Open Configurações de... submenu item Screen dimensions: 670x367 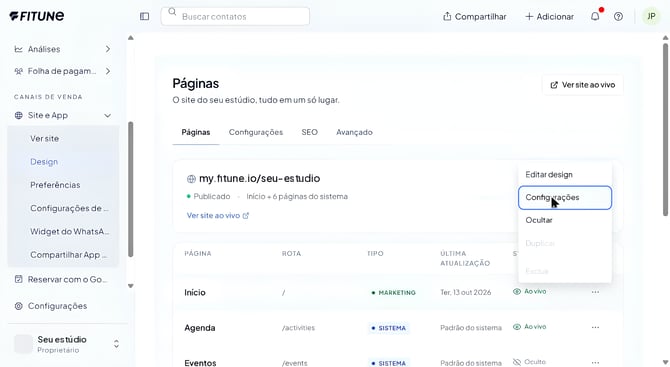(x=69, y=208)
